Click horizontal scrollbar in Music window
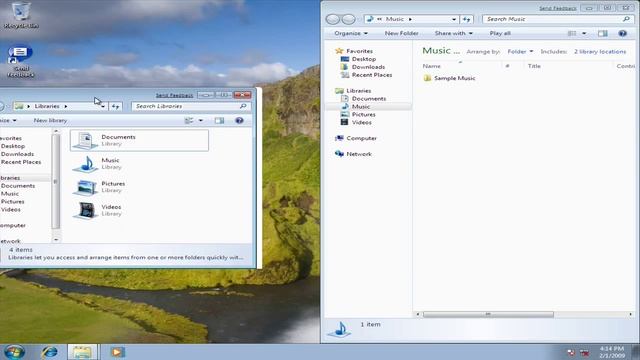The height and width of the screenshot is (360, 640). pos(488,314)
